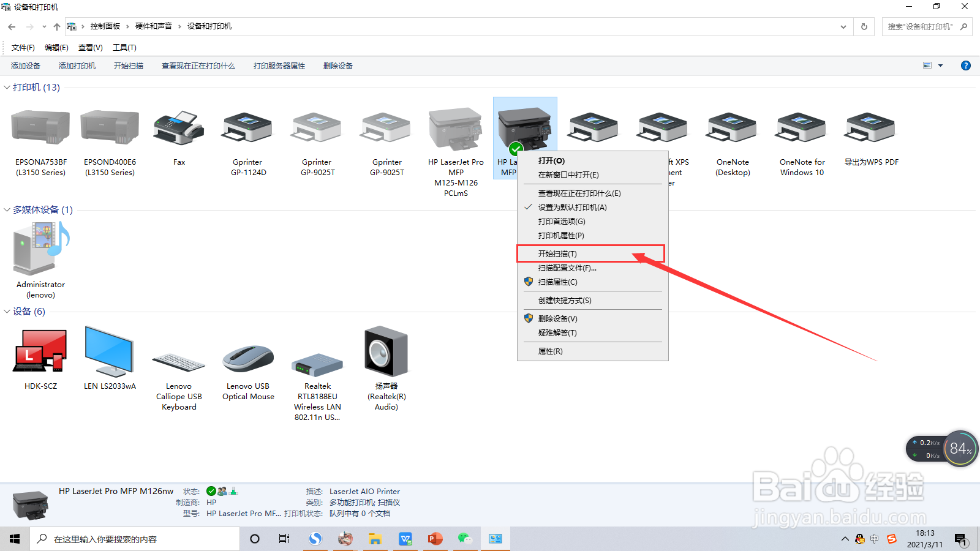Viewport: 980px width, 551px height.
Task: Select the EPSOND400E6 printer icon
Action: [x=110, y=127]
